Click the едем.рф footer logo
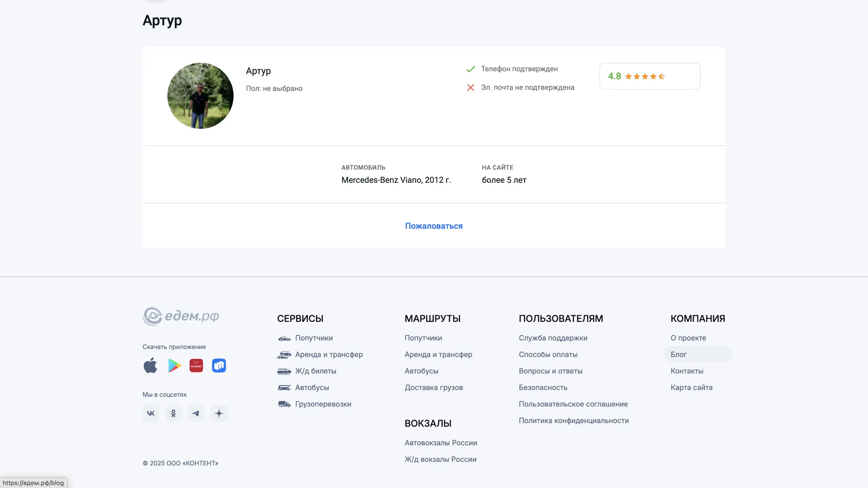 click(181, 316)
